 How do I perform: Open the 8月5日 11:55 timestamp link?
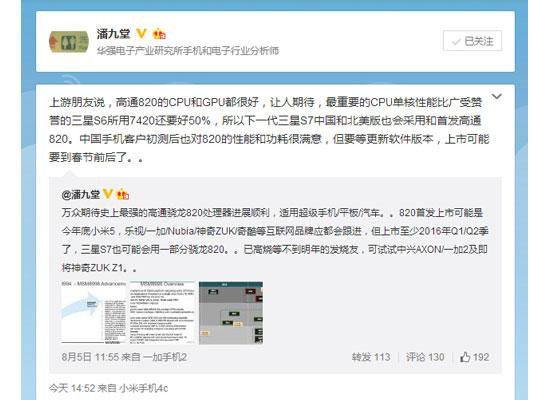(x=90, y=357)
